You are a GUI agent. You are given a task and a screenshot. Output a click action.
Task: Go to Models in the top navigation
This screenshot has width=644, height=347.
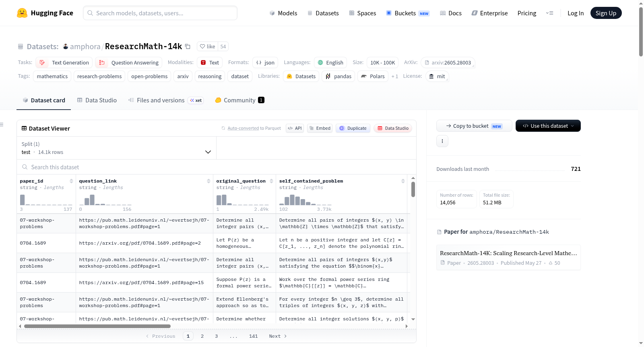(x=283, y=13)
